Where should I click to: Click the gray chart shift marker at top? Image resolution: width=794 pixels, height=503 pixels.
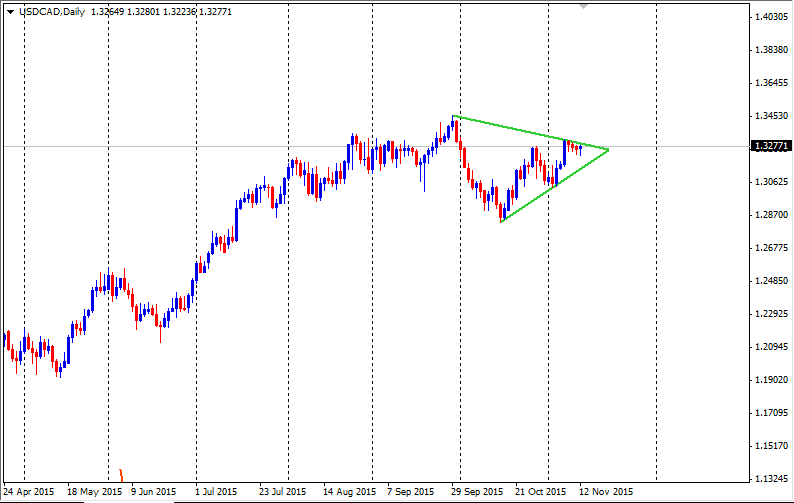(x=583, y=7)
